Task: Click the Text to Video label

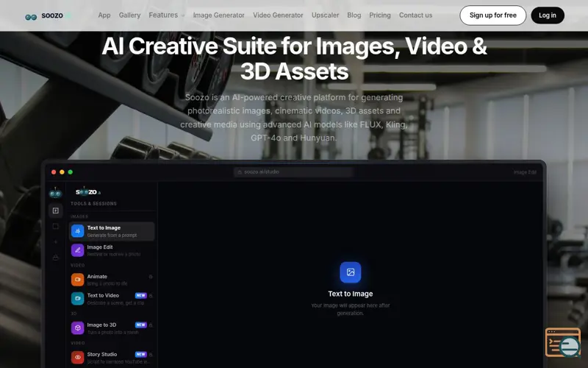Action: click(x=103, y=296)
